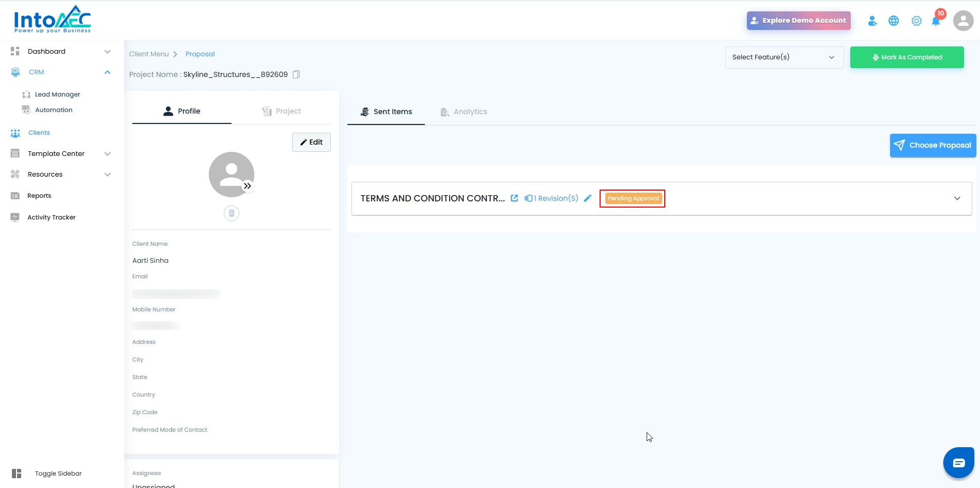Open the 1 Revision(s) link
This screenshot has width=980, height=488.
pyautogui.click(x=552, y=198)
